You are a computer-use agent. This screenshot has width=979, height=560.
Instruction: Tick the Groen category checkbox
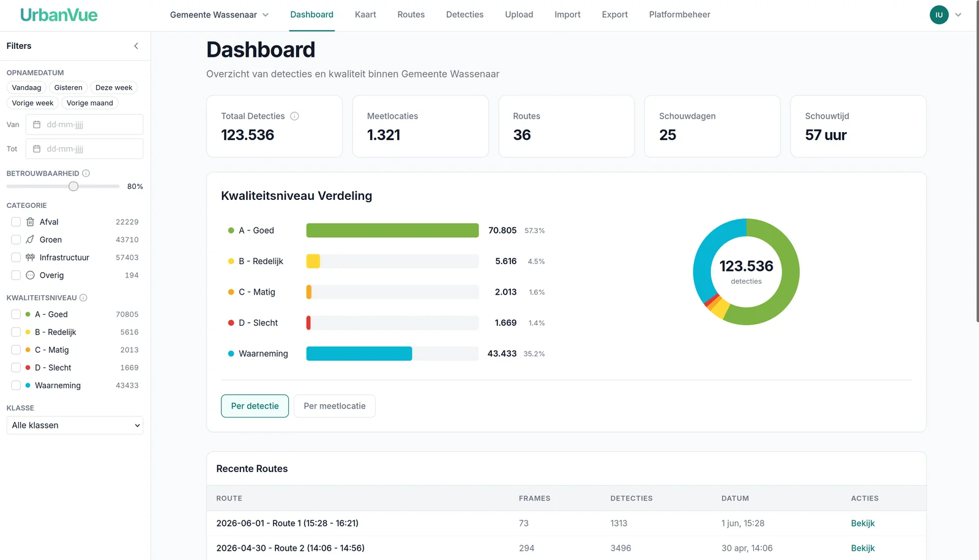tap(16, 240)
